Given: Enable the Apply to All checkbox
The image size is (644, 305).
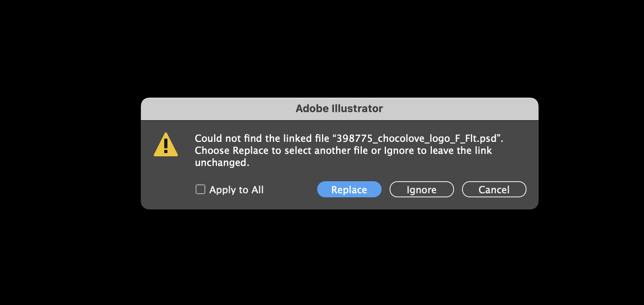Looking at the screenshot, I should coord(200,189).
